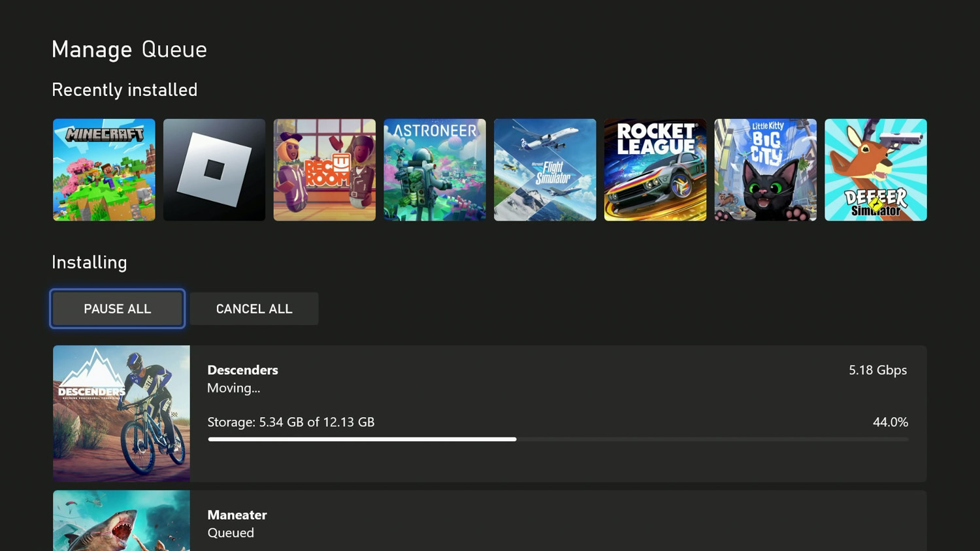Screen dimensions: 980x551
Task: Click the Maneater title text
Action: [x=237, y=515]
